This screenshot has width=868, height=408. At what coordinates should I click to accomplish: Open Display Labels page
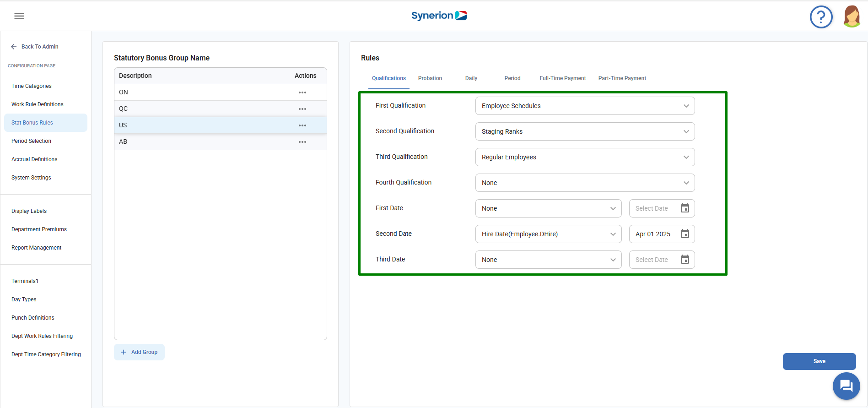[46, 211]
